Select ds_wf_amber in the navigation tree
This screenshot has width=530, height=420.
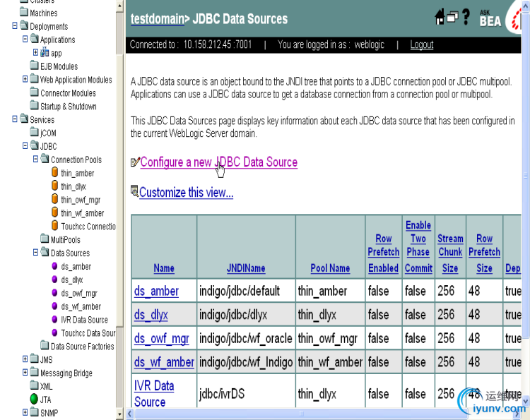81,306
